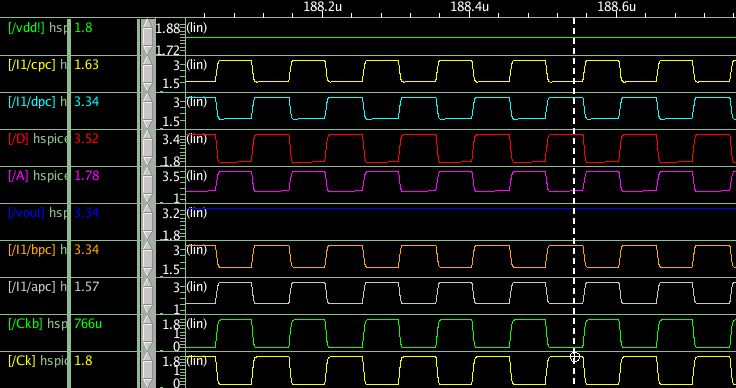Click the down arrow of the /I1/dpc row scrollbar
This screenshot has height=388, width=736.
(x=147, y=125)
